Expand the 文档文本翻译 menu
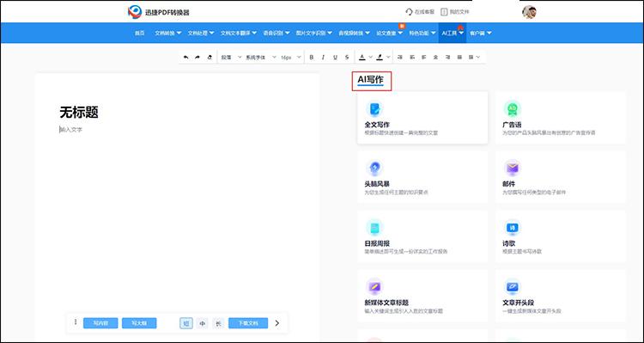Screen dimensions: 644x343 pos(239,33)
